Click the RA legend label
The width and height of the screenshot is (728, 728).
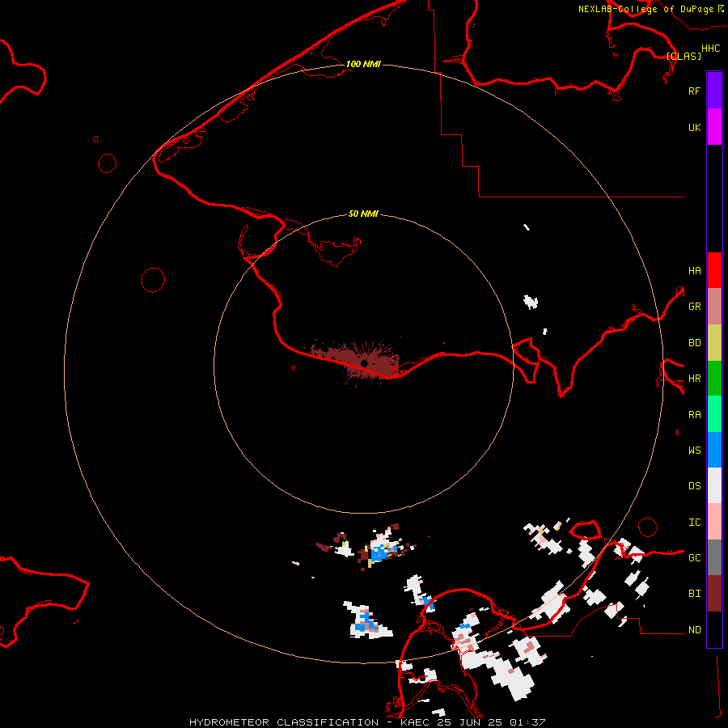coord(694,415)
